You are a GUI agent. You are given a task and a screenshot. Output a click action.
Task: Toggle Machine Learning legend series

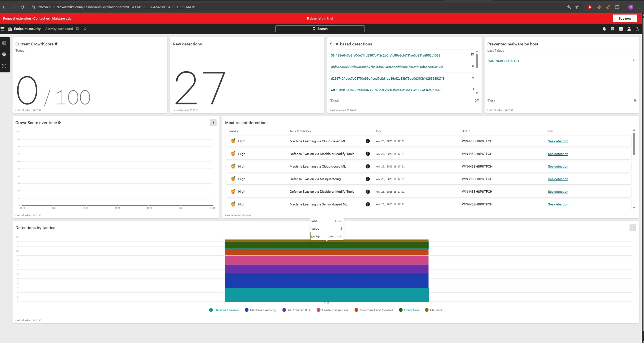[x=260, y=310]
